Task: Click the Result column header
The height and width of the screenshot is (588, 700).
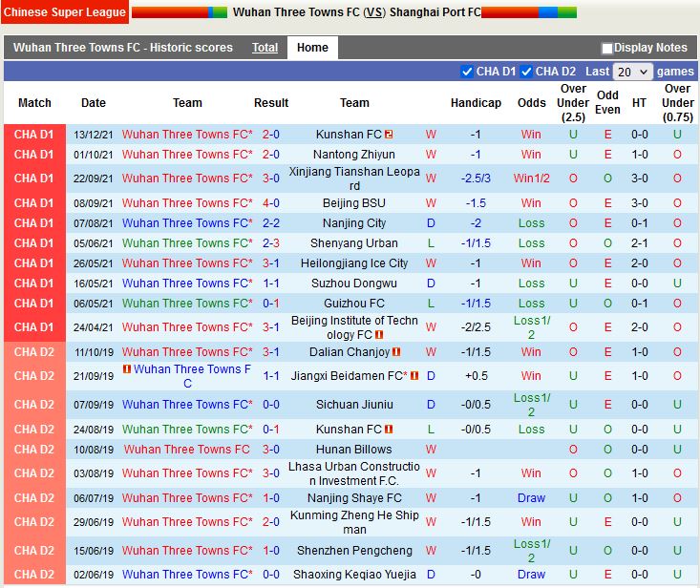Action: point(271,103)
